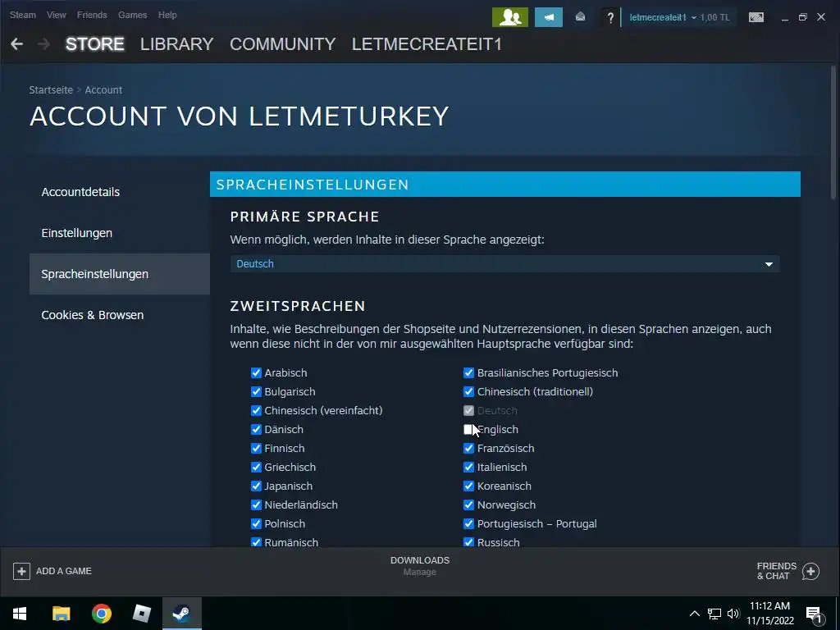Open Roblox taskbar icon
840x630 pixels.
coord(141,614)
